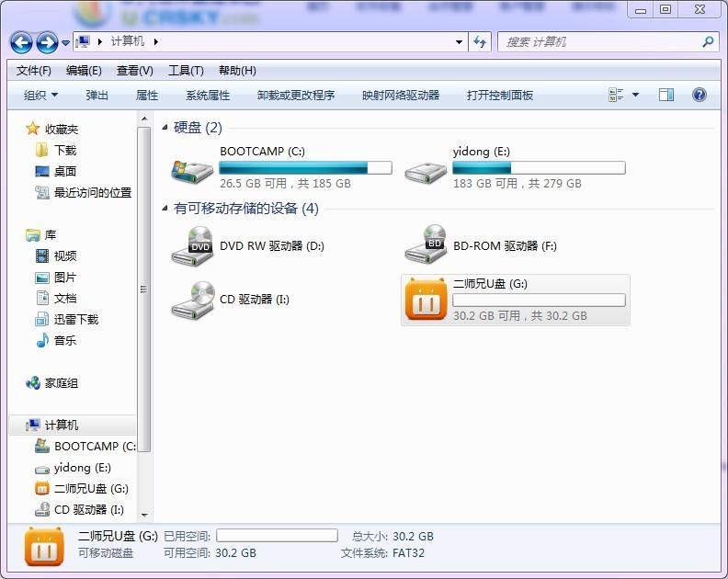The width and height of the screenshot is (728, 579).
Task: Select CD 驱动器 (I:) in navigation tree
Action: [x=79, y=510]
